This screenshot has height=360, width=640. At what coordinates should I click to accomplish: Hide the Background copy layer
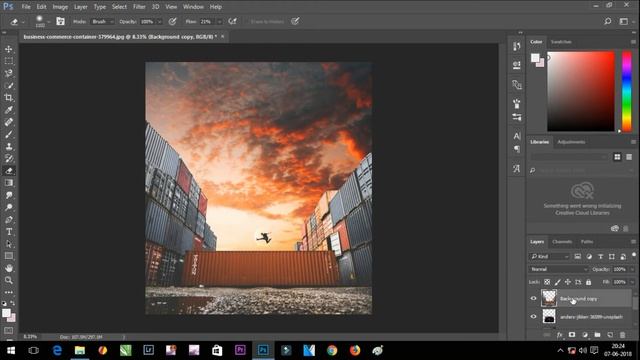pos(533,298)
